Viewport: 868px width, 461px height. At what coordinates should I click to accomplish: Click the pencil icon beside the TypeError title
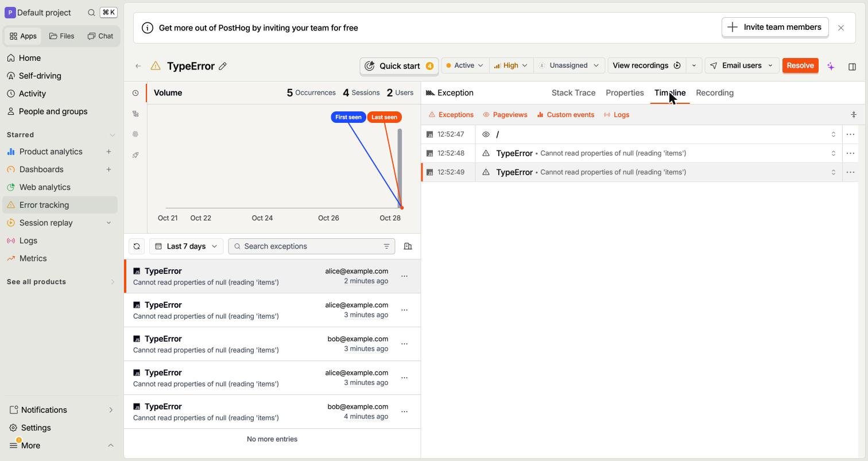(223, 66)
